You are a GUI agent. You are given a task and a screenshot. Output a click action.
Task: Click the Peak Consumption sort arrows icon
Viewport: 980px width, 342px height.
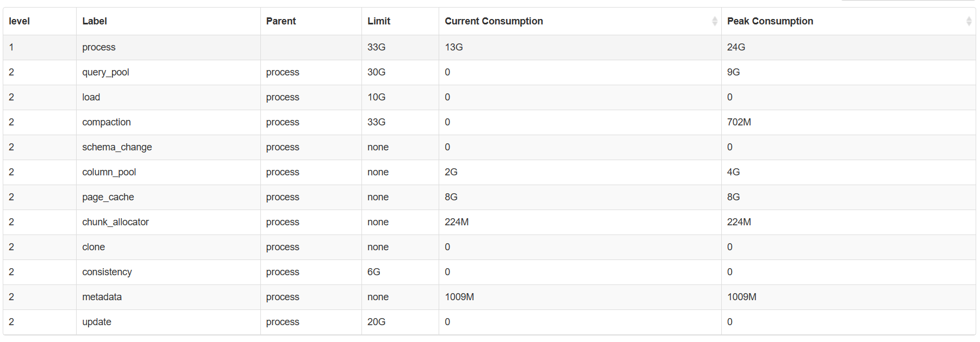[x=969, y=21]
